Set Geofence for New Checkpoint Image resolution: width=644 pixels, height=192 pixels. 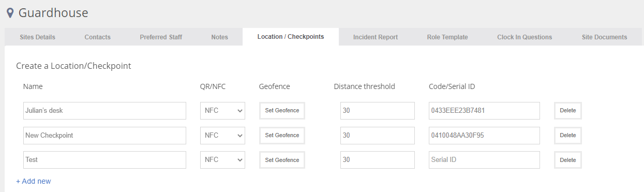(282, 135)
